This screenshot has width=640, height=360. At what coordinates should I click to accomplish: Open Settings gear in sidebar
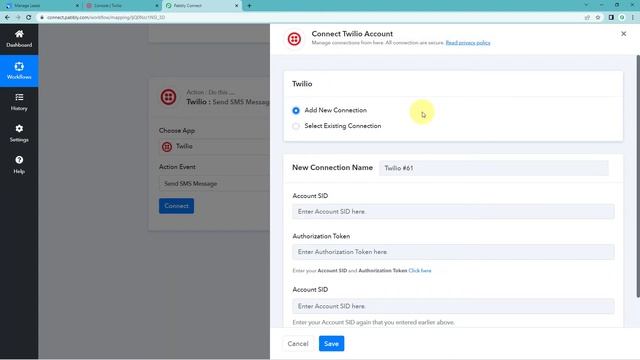coord(19,133)
